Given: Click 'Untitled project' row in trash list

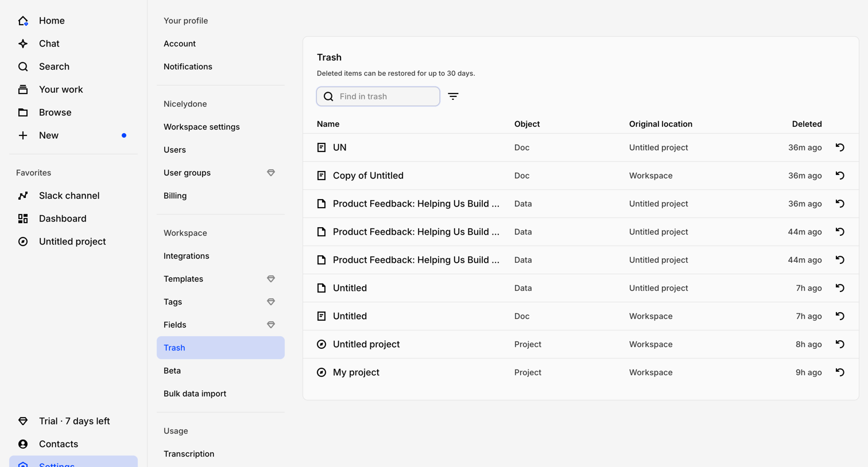Looking at the screenshot, I should point(581,344).
